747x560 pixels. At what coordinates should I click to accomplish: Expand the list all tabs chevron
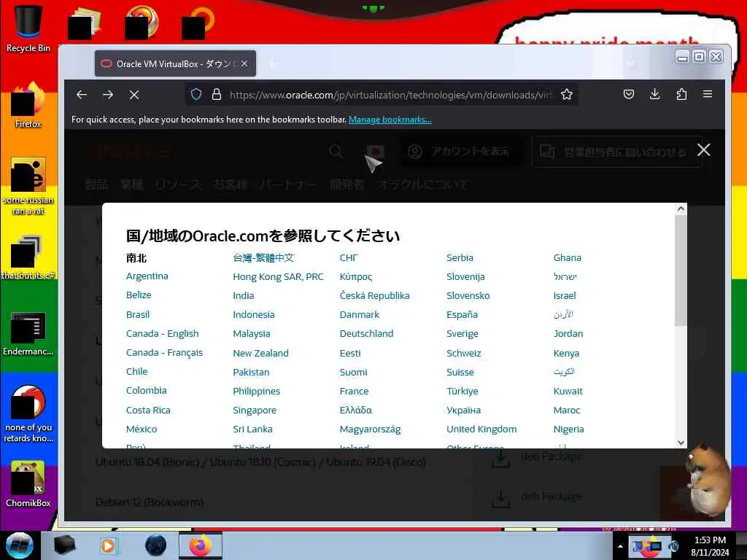630,63
